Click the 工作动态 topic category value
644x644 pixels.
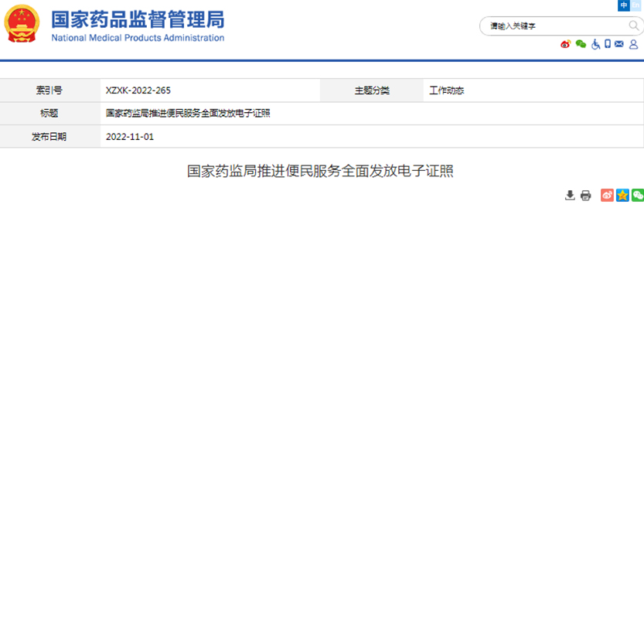pos(447,90)
